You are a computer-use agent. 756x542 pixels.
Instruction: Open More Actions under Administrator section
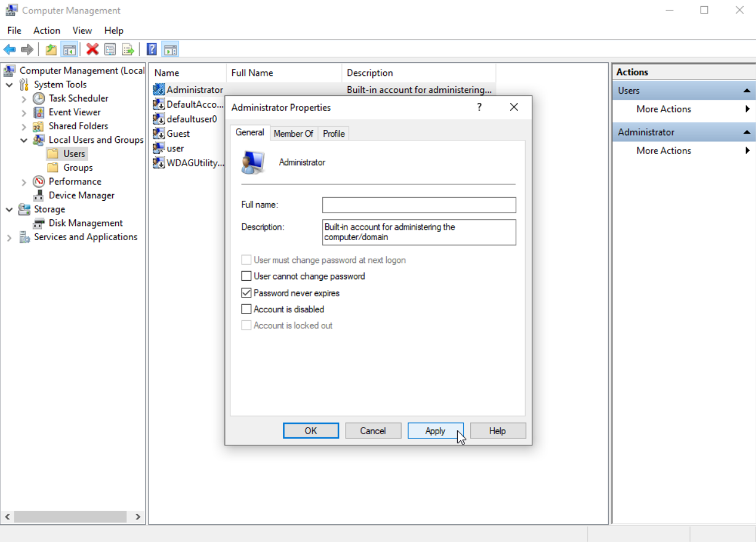click(x=684, y=150)
